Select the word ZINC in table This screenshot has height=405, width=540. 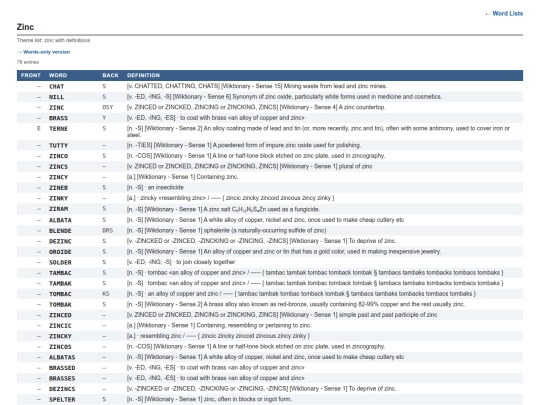[x=56, y=107]
